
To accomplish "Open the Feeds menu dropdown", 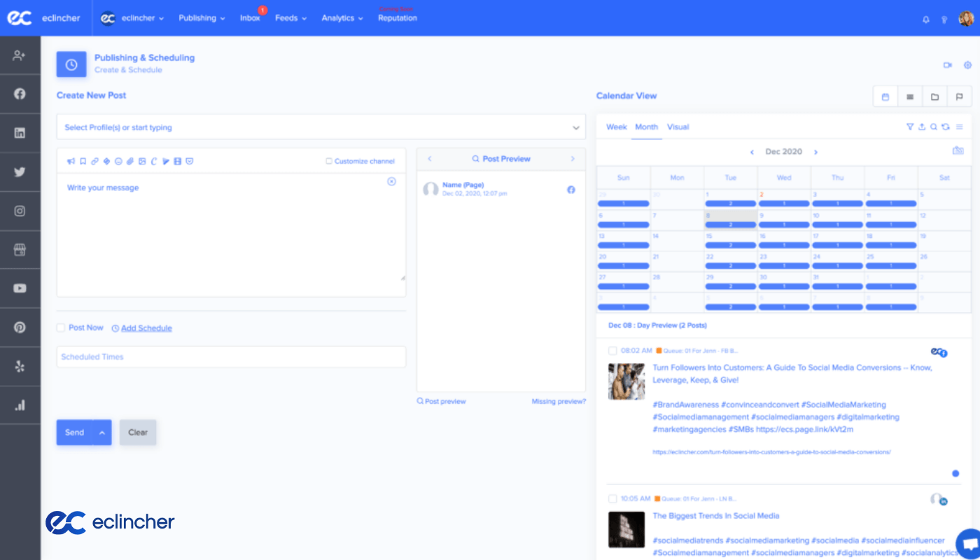I will coord(290,18).
